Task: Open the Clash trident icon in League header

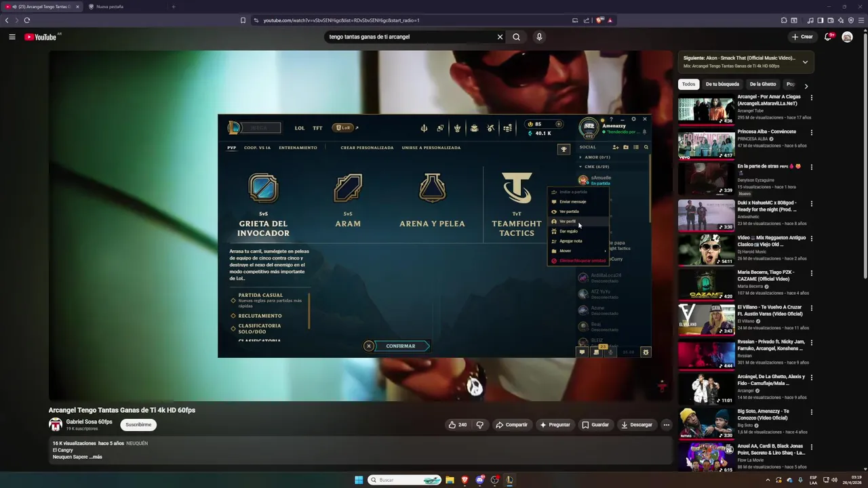Action: (424, 128)
